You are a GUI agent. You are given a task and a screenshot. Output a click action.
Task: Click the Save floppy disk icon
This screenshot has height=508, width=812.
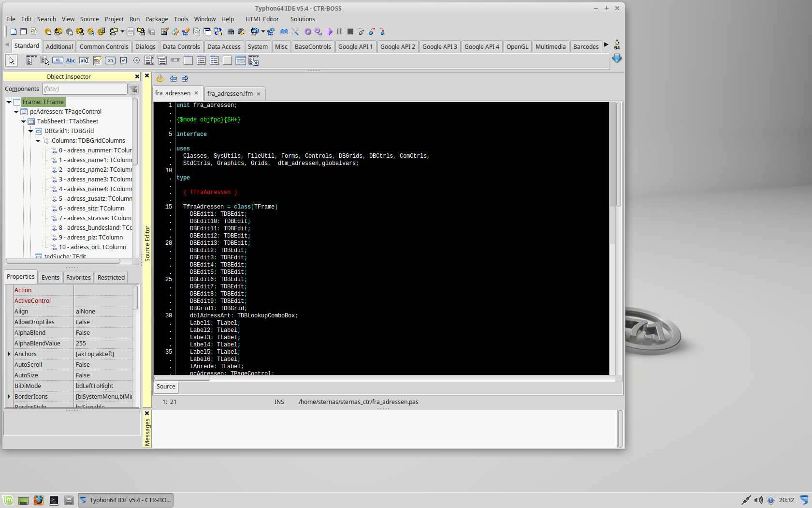tap(130, 31)
